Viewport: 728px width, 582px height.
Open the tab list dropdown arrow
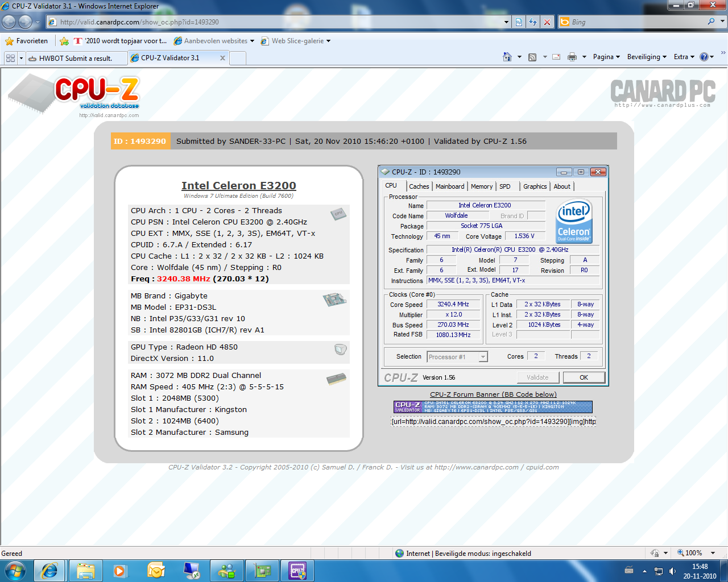click(x=22, y=58)
